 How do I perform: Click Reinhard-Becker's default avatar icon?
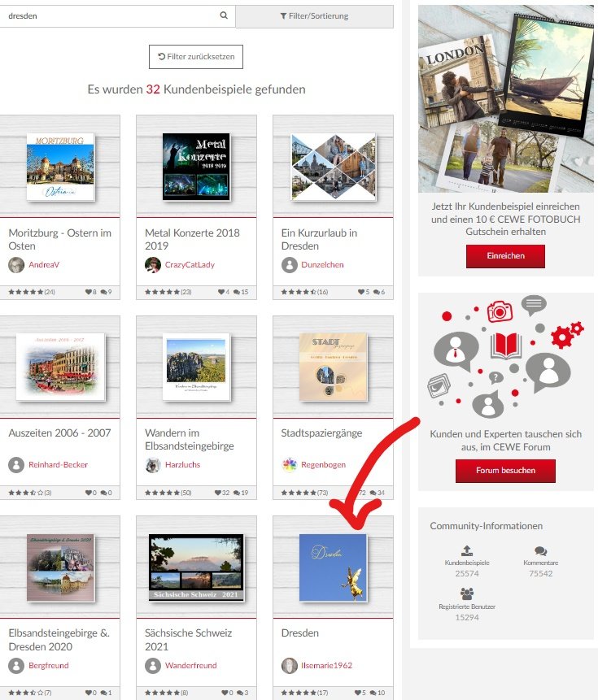pyautogui.click(x=16, y=465)
